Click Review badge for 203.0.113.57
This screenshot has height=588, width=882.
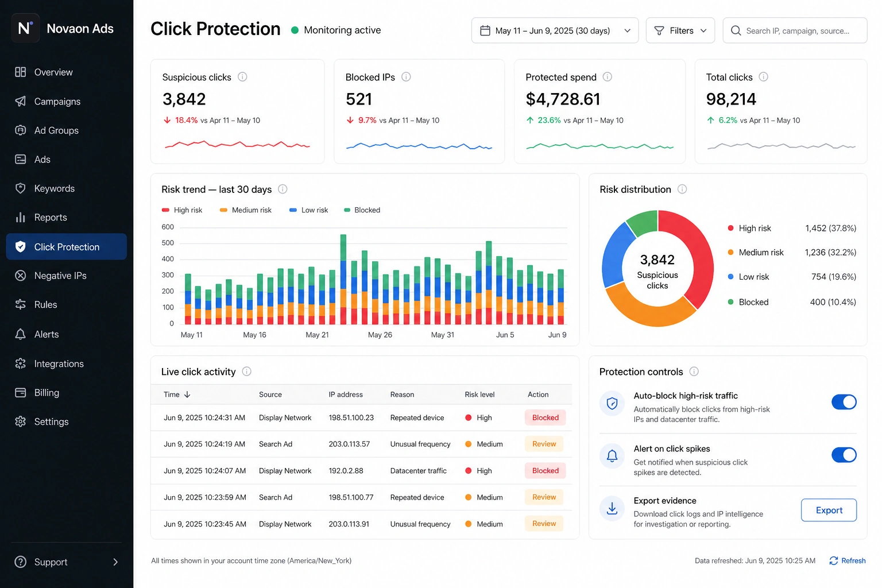544,444
